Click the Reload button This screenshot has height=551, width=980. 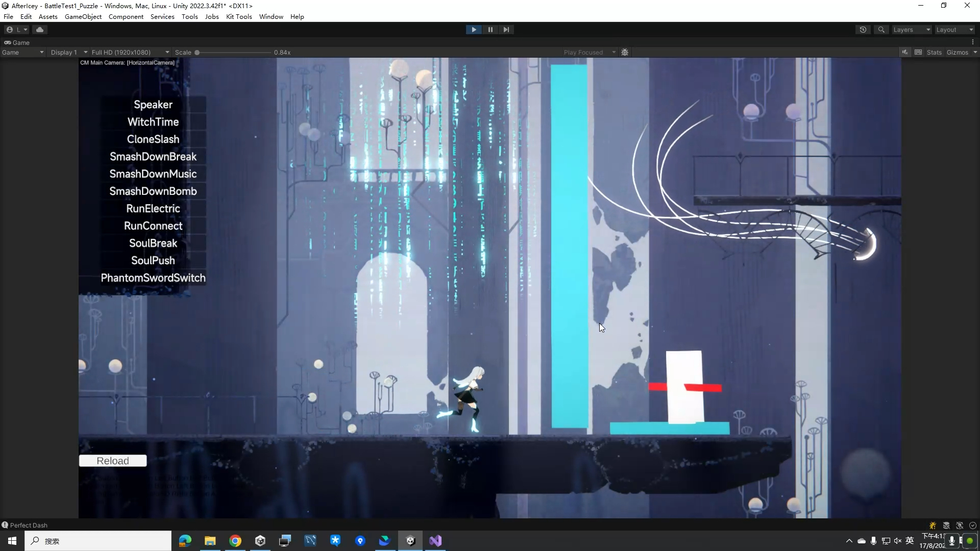click(x=112, y=461)
